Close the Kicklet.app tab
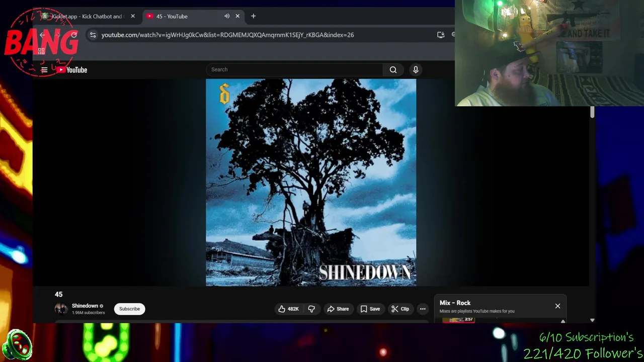The width and height of the screenshot is (644, 362). [133, 16]
